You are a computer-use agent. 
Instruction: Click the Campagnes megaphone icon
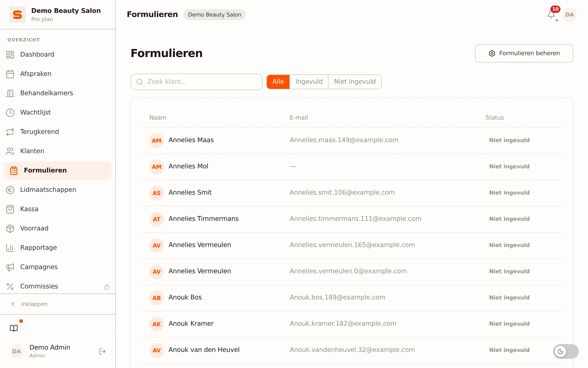click(x=10, y=267)
